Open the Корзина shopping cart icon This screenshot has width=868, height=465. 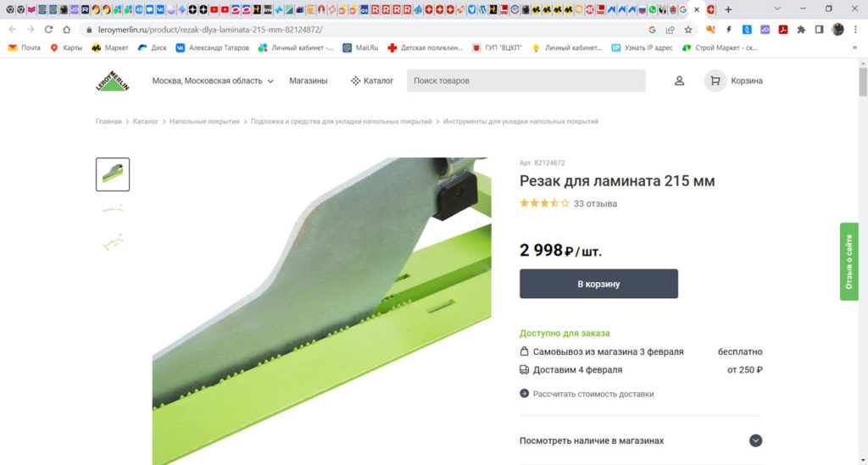click(x=715, y=80)
